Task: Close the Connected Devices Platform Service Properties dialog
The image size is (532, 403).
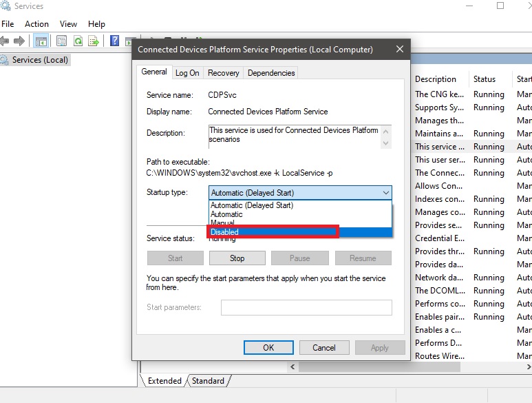Action: point(400,49)
